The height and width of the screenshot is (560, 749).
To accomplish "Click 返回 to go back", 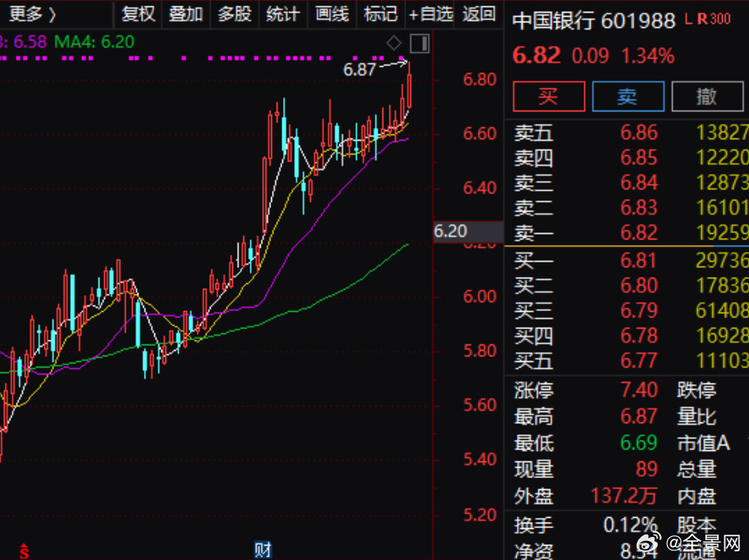I will coord(479,14).
